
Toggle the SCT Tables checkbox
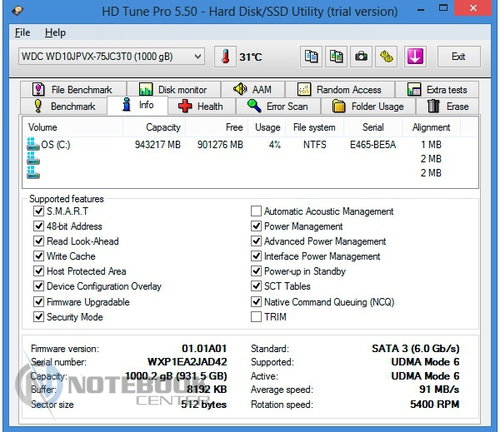pyautogui.click(x=256, y=286)
